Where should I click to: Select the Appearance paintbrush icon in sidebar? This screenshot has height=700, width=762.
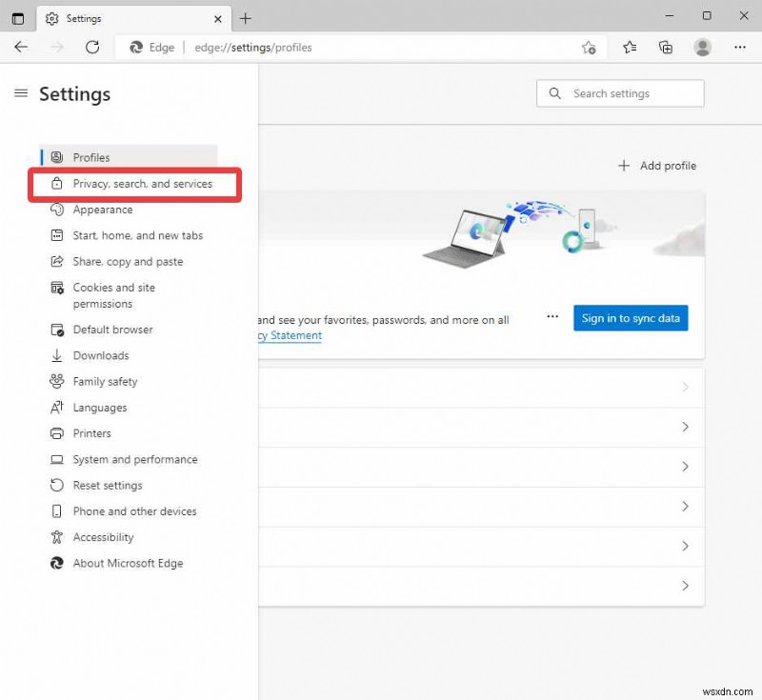point(57,210)
